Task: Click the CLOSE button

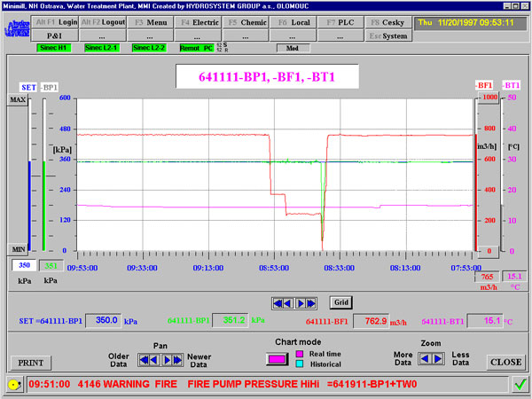Action: 505,362
